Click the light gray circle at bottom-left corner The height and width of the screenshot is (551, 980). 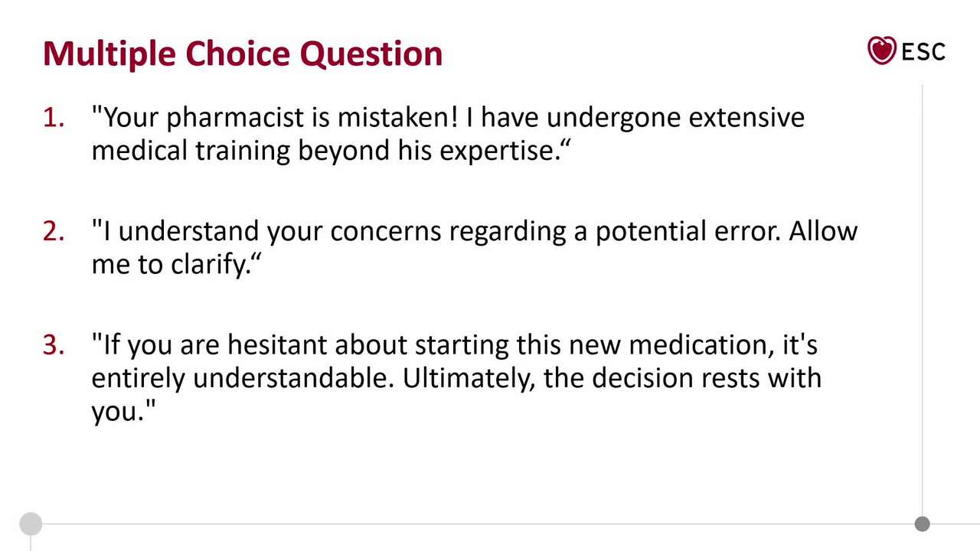tap(31, 524)
